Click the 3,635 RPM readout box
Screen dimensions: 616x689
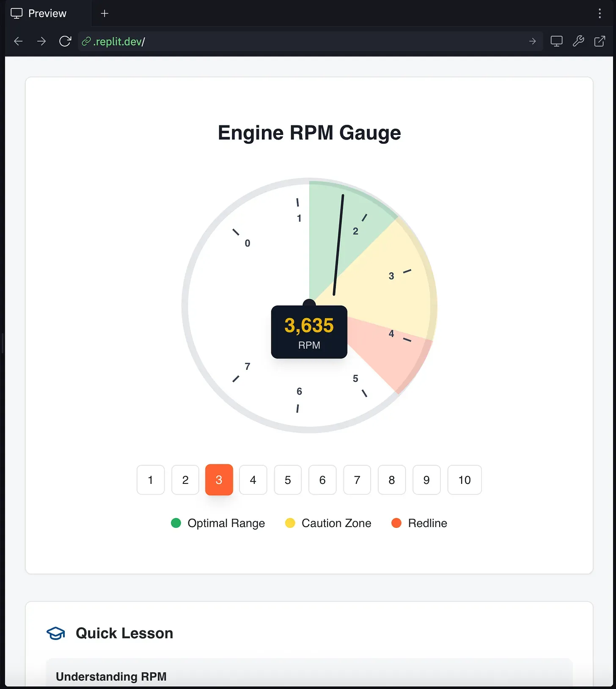[309, 332]
